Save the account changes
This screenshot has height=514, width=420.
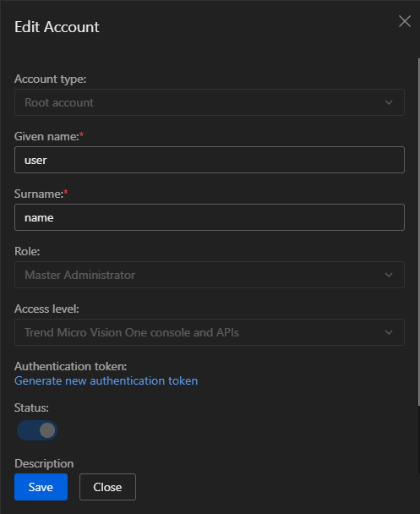click(41, 487)
